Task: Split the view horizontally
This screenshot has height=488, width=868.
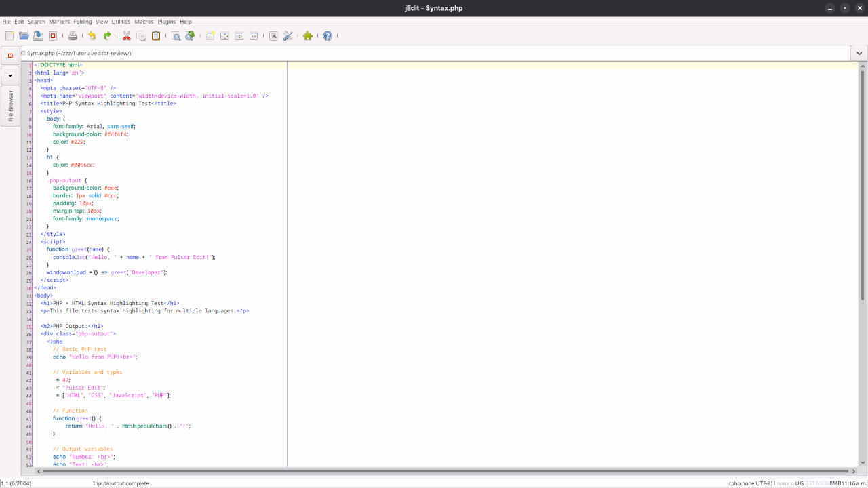Action: click(239, 36)
